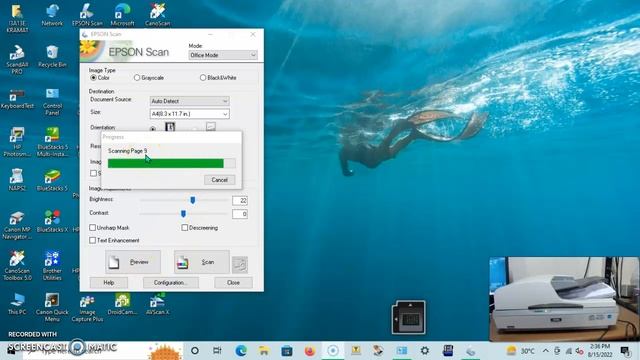Click the Scan button
The width and height of the screenshot is (640, 360).
pos(202,262)
